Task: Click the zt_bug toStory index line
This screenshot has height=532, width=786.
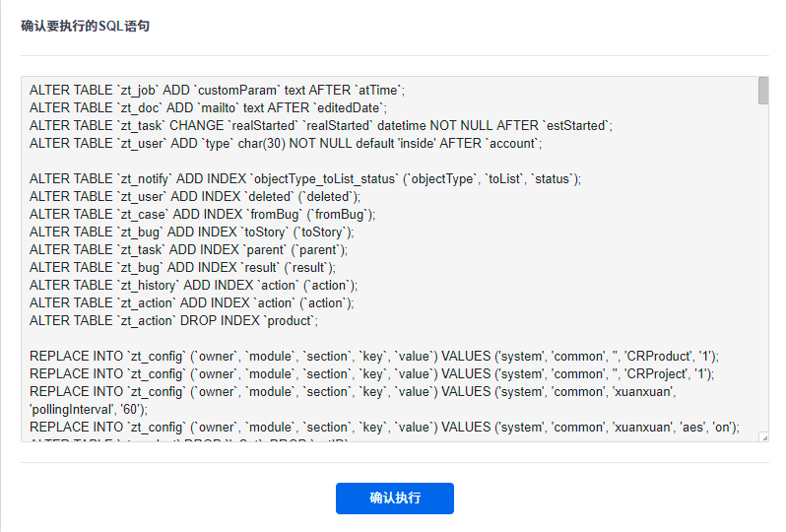Action: (x=191, y=232)
